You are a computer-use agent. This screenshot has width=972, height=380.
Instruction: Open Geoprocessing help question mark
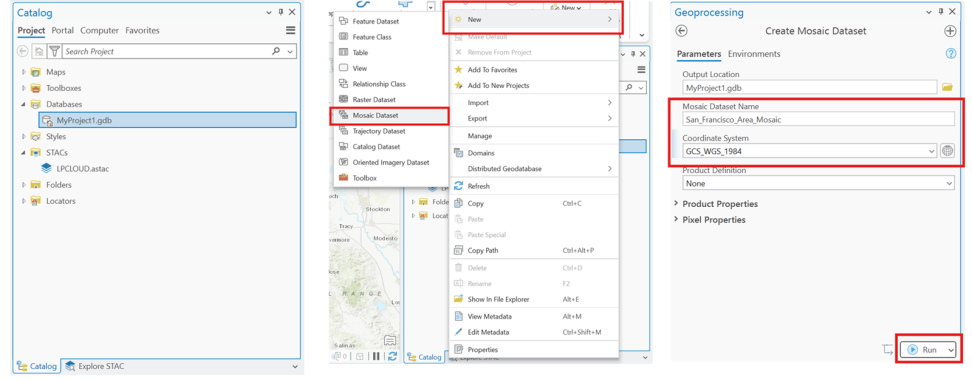pos(950,54)
